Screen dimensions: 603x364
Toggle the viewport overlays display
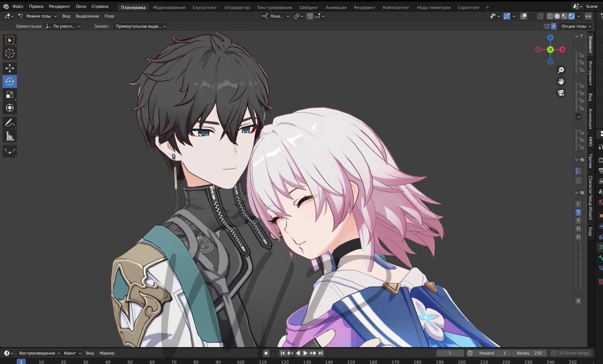pyautogui.click(x=524, y=16)
